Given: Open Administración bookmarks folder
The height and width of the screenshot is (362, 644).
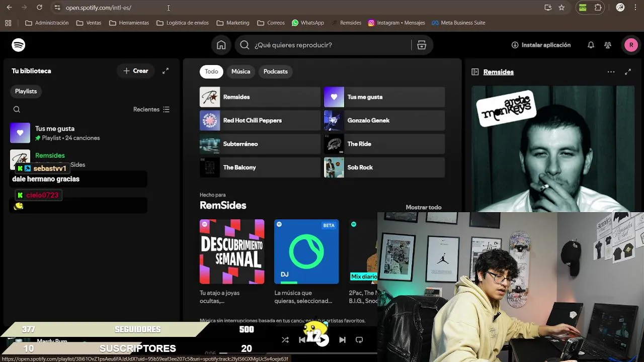Looking at the screenshot, I should 47,23.
